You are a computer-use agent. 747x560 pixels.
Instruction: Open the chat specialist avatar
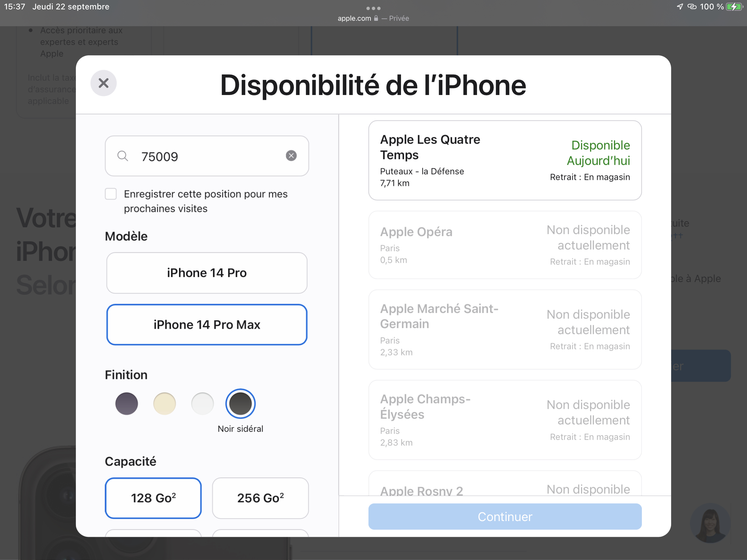[x=710, y=523]
